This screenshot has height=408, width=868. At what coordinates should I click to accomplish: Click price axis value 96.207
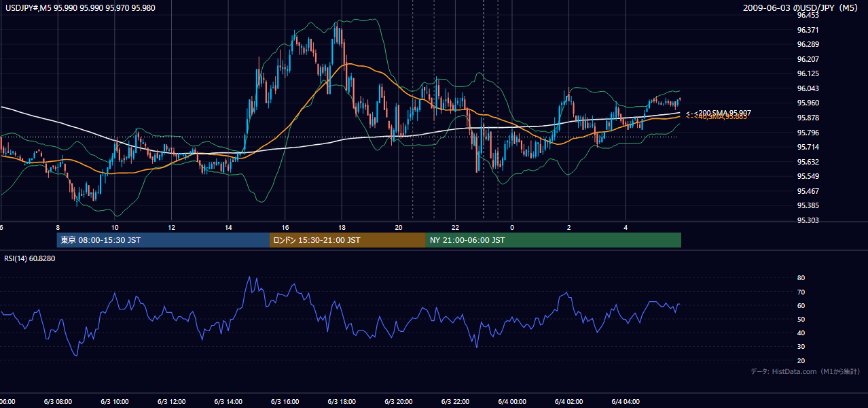[808, 59]
